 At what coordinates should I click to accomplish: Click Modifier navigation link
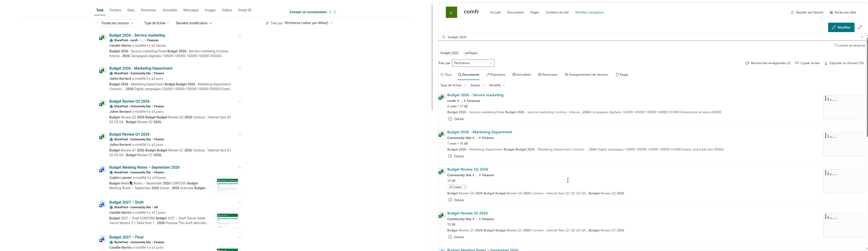(x=589, y=13)
